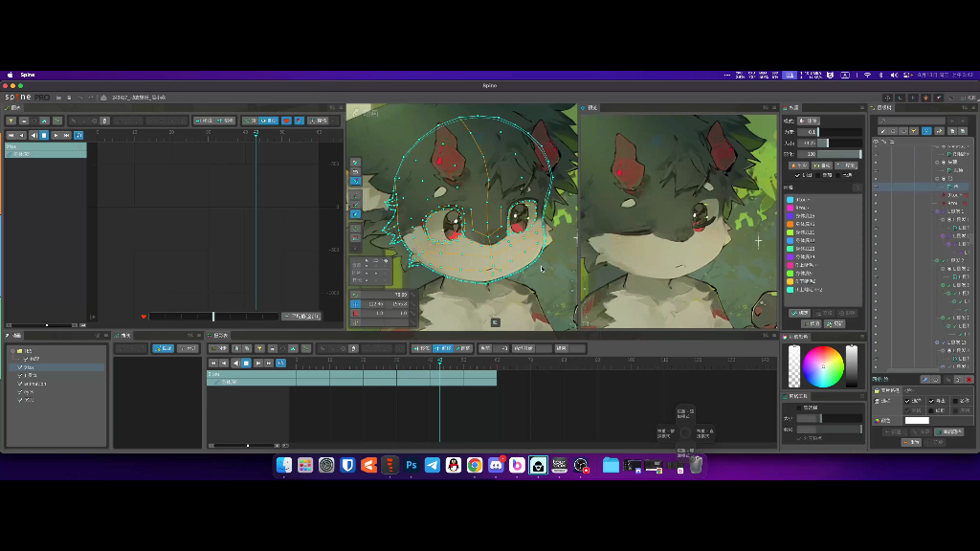Toggle loop playback in Graph panel
Image resolution: width=980 pixels, height=551 pixels.
click(78, 135)
